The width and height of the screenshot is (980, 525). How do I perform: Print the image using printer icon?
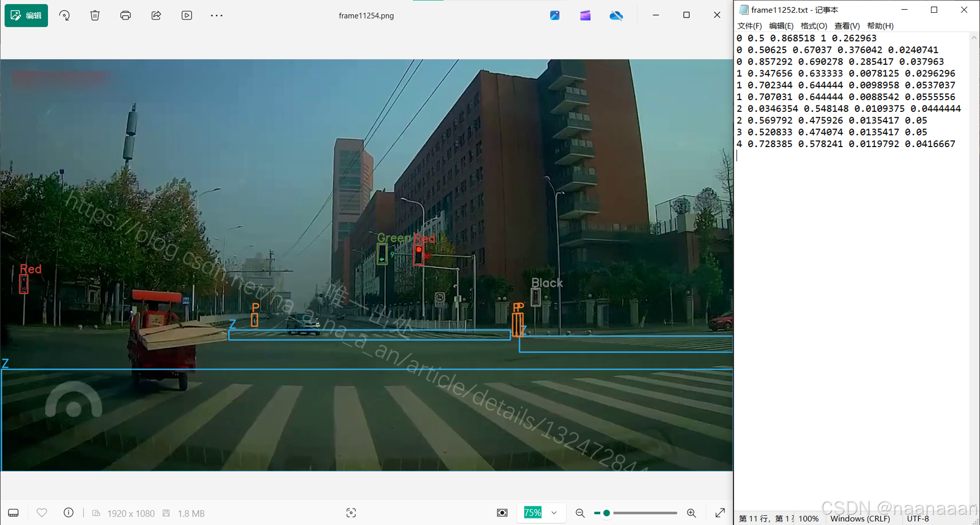click(125, 16)
